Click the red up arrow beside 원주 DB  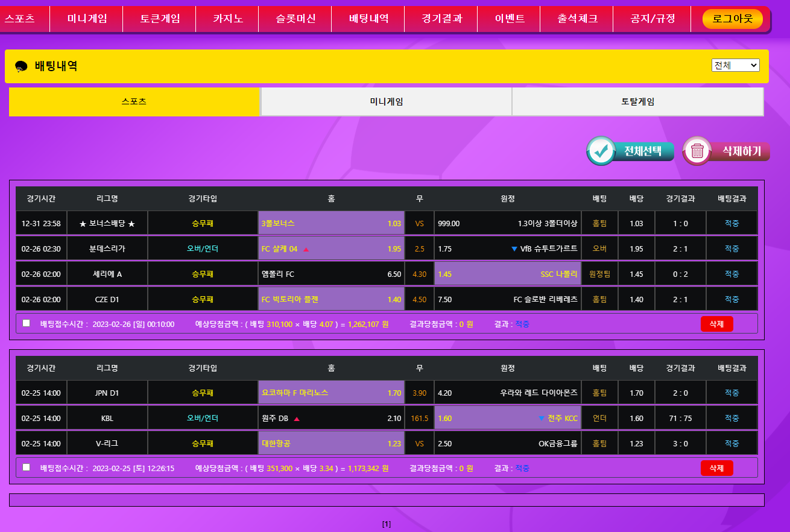(296, 419)
